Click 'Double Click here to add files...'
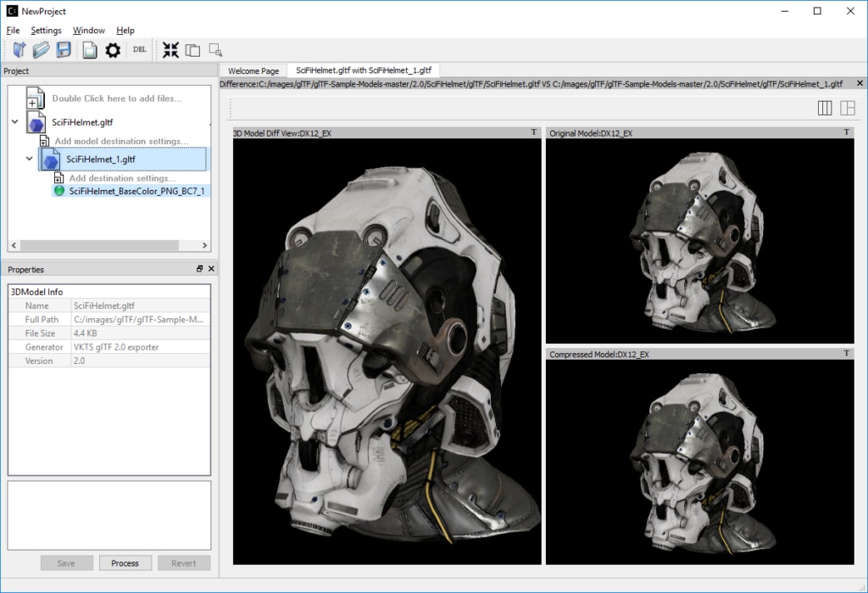868x593 pixels. point(117,98)
